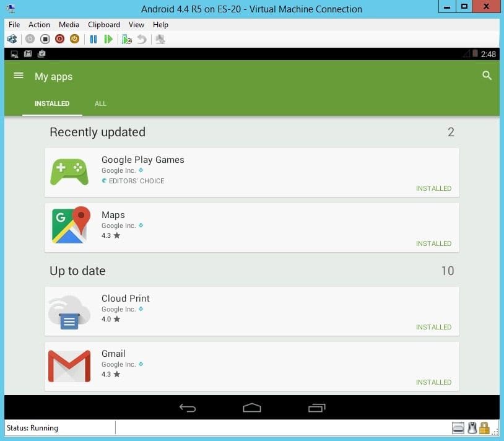
Task: Click the Recently updated heading
Action: pos(97,132)
